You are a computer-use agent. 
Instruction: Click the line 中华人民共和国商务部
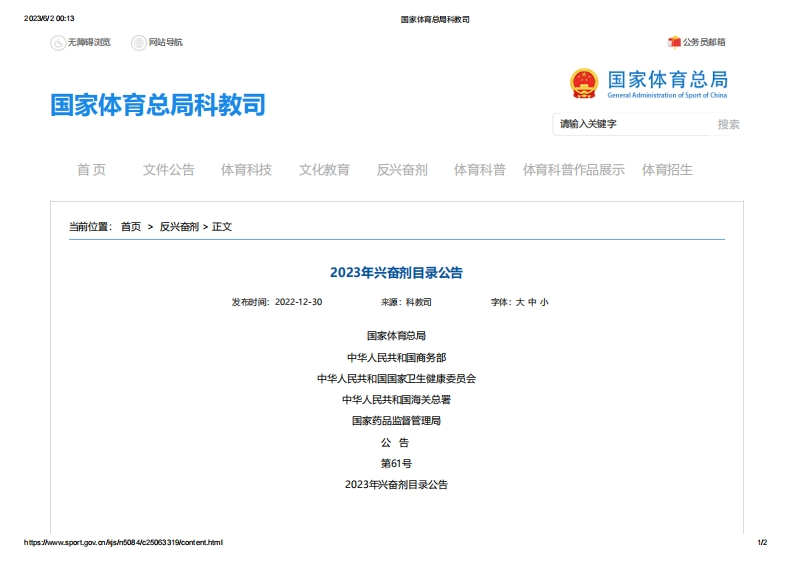pyautogui.click(x=396, y=358)
